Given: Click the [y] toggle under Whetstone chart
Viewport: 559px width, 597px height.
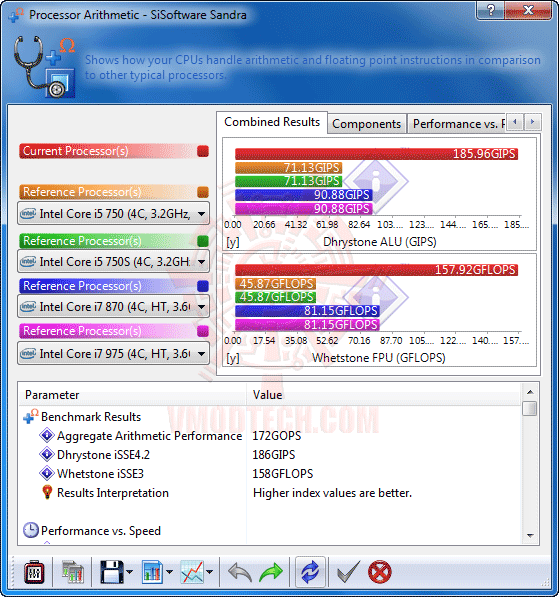Looking at the screenshot, I should [x=233, y=358].
